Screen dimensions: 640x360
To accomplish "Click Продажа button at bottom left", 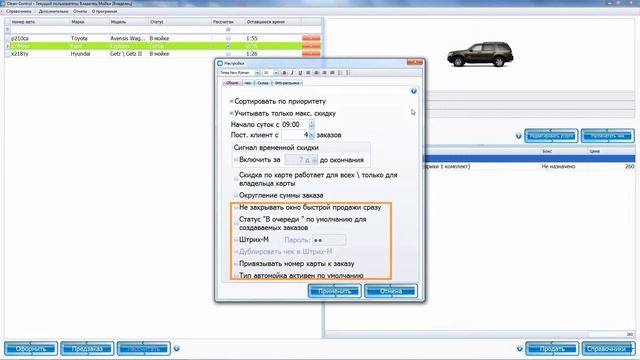I will click(87, 349).
